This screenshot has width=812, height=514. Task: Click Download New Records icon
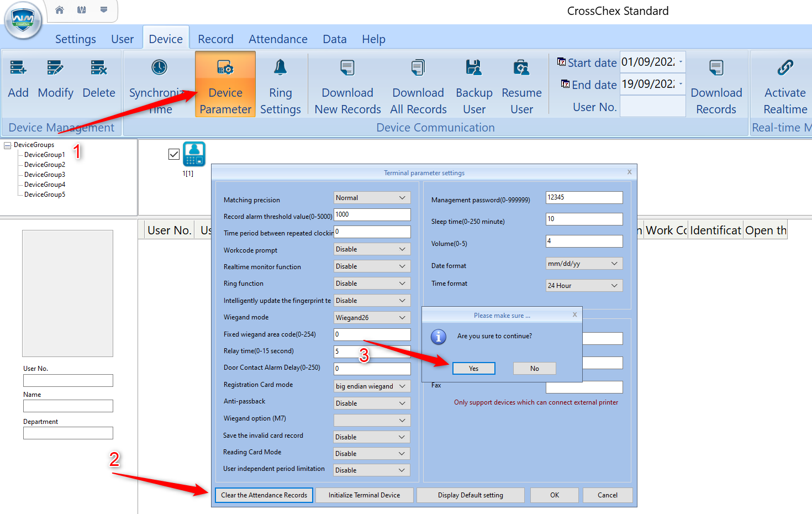tap(347, 68)
